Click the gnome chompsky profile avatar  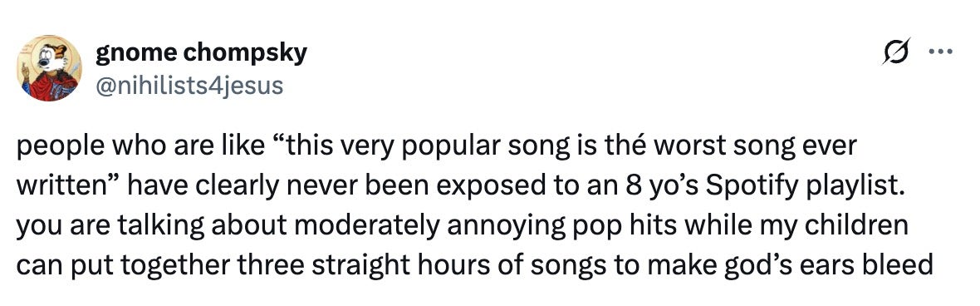[49, 68]
